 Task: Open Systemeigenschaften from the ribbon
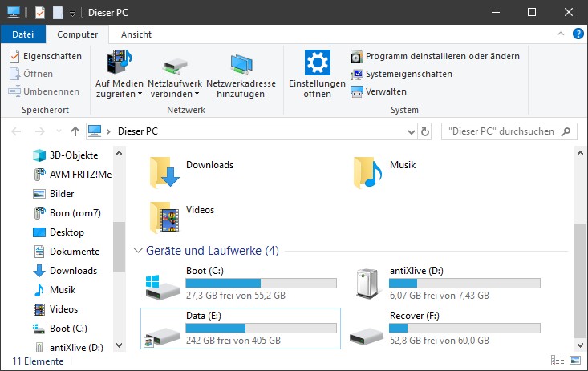tap(401, 74)
